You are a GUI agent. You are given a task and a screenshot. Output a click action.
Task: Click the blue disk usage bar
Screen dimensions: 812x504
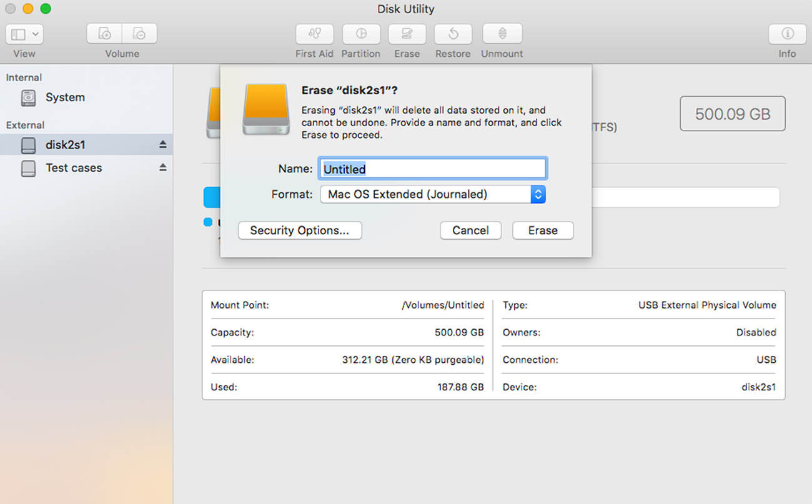coord(211,197)
